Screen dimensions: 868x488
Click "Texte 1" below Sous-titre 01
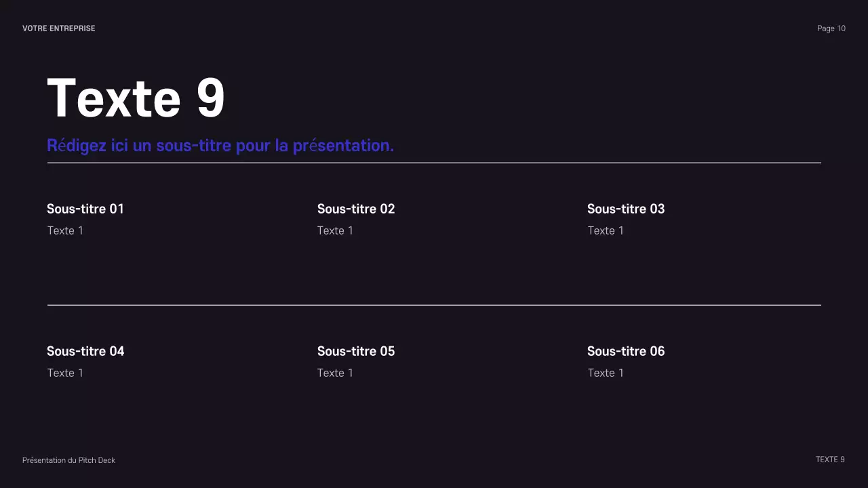tap(65, 230)
